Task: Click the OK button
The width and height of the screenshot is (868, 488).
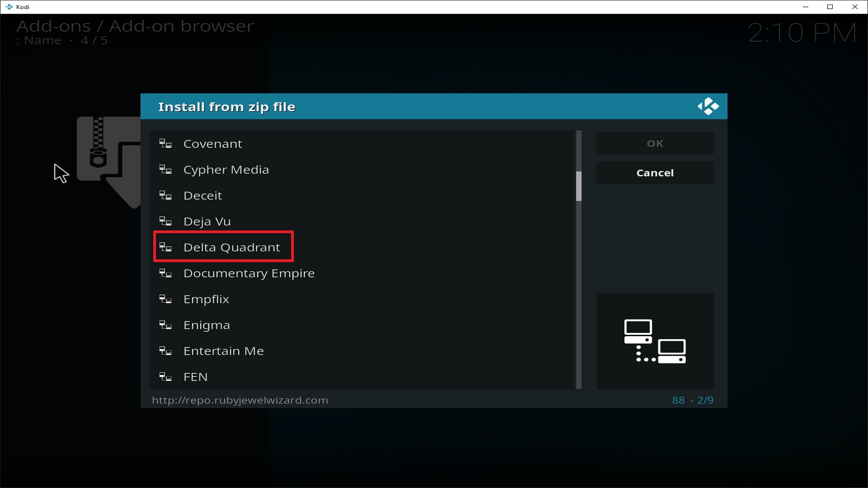Action: (x=655, y=144)
